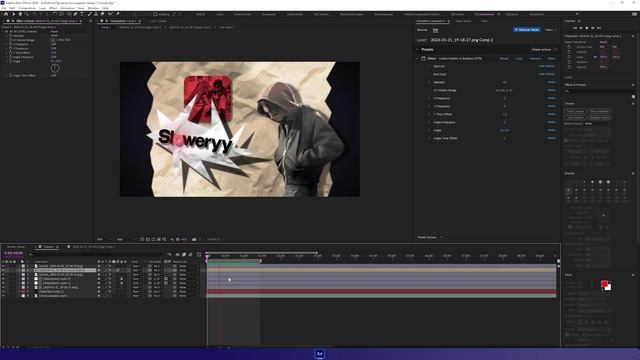Toggle the Snapping checkbox in the toolbar
The width and height of the screenshot is (640, 360).
(x=155, y=14)
